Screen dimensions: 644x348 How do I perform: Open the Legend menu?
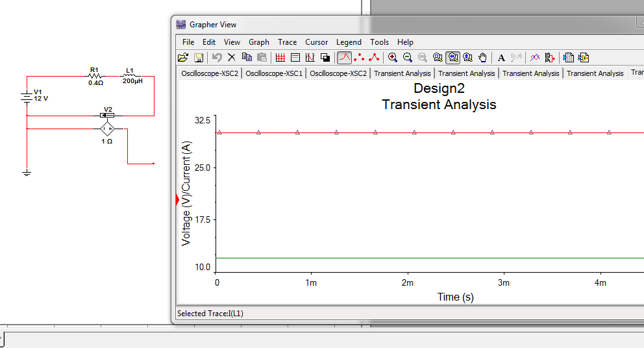[x=349, y=42]
